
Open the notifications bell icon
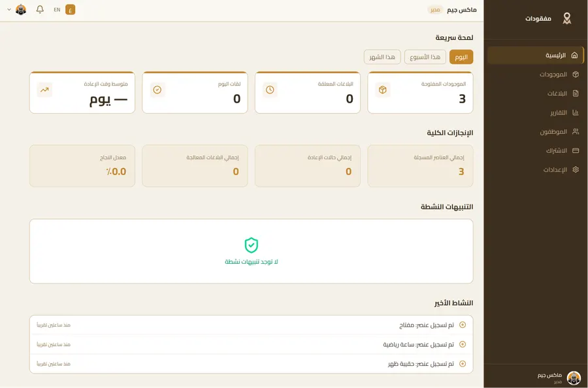point(40,9)
